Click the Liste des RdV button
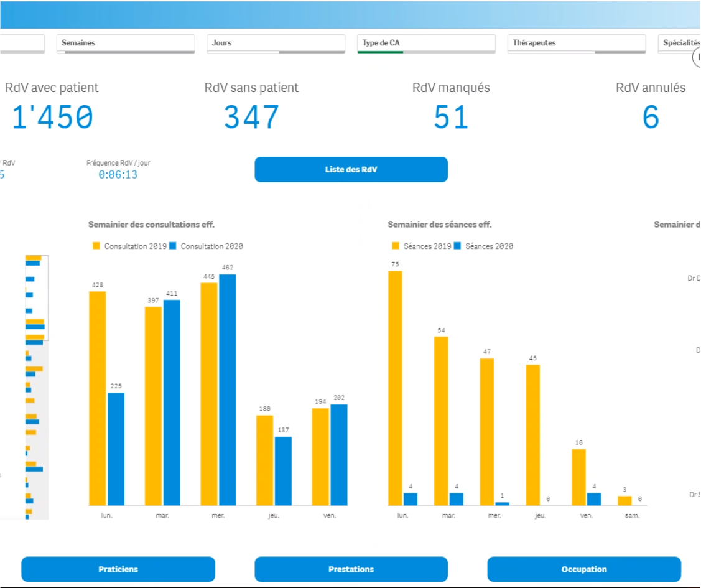This screenshot has width=701, height=588. click(351, 169)
